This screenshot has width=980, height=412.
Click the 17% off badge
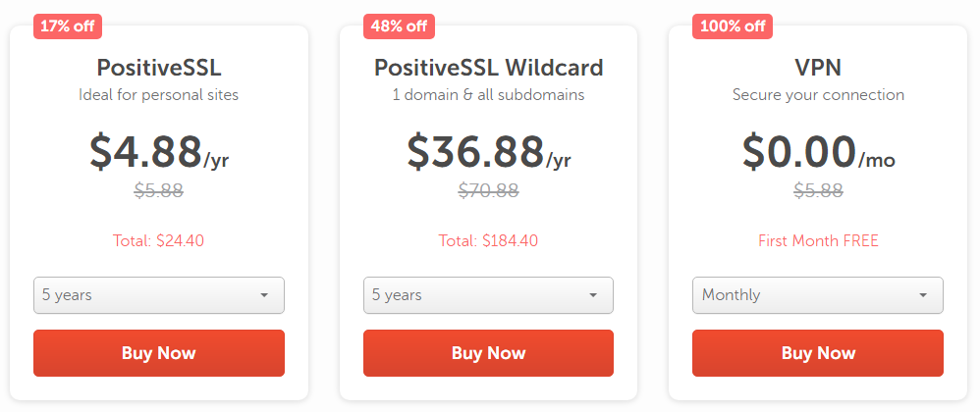[x=68, y=26]
